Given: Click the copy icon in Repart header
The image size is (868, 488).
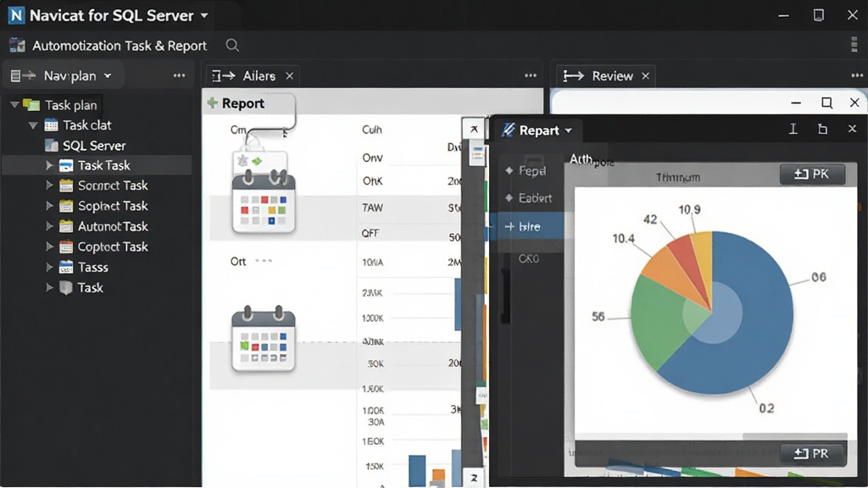Looking at the screenshot, I should click(x=822, y=129).
